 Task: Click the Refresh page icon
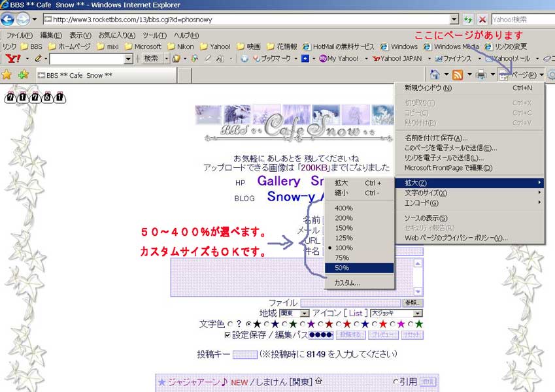click(x=468, y=20)
